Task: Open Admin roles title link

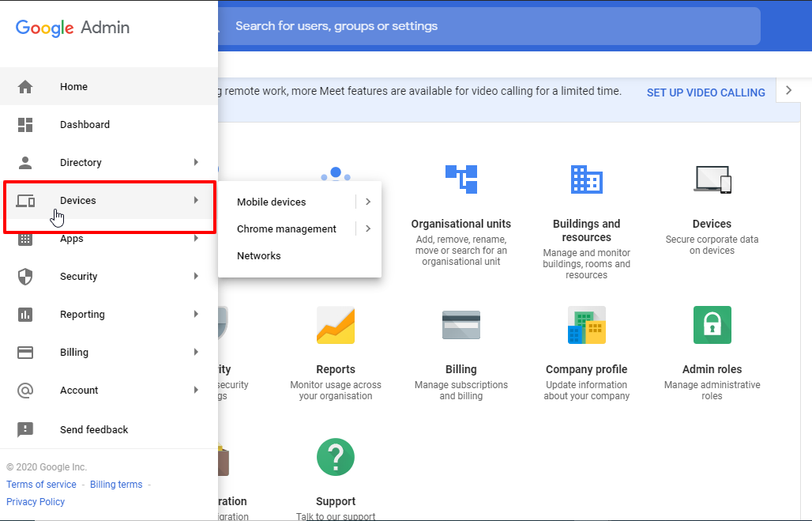Action: (x=712, y=369)
